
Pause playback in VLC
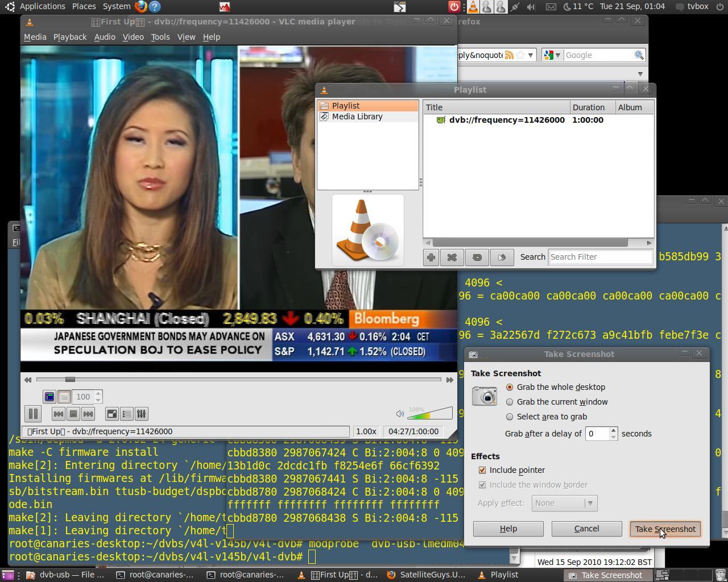coord(33,414)
